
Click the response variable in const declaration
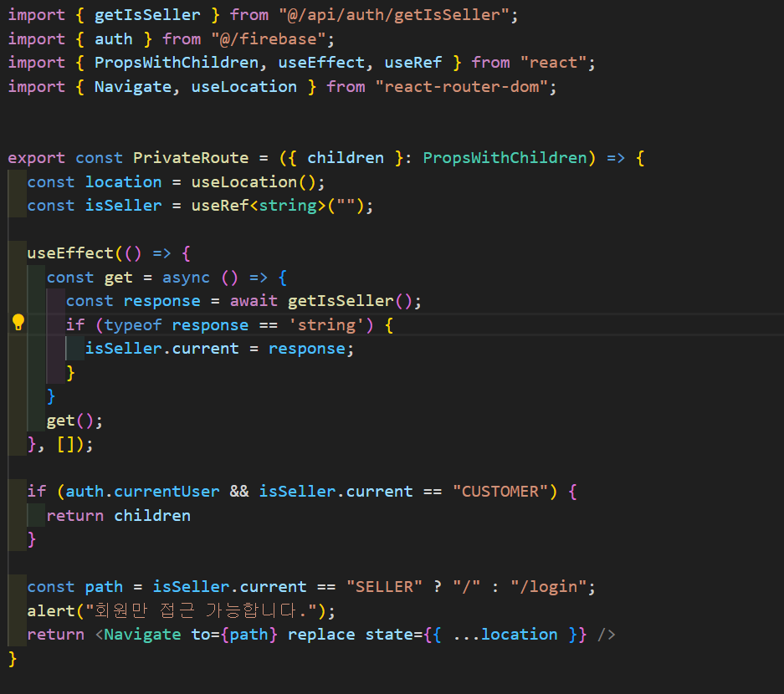coord(162,301)
